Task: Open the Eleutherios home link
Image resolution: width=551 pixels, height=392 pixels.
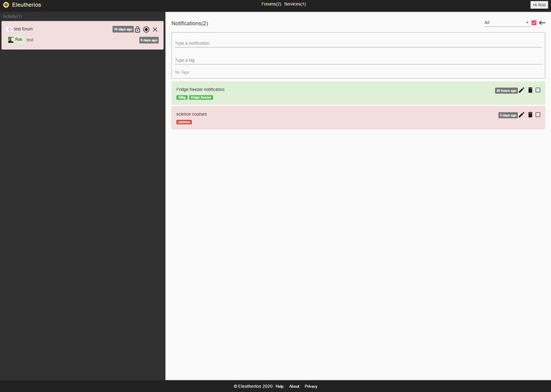Action: tap(27, 5)
